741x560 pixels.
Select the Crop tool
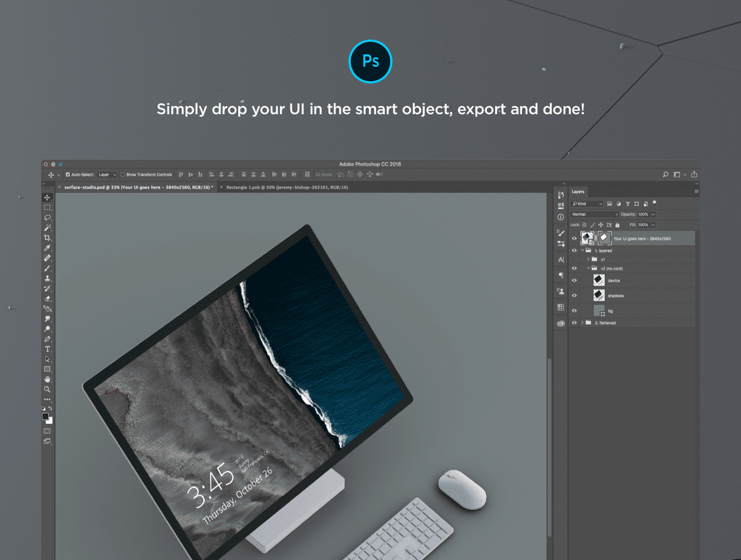pyautogui.click(x=47, y=238)
